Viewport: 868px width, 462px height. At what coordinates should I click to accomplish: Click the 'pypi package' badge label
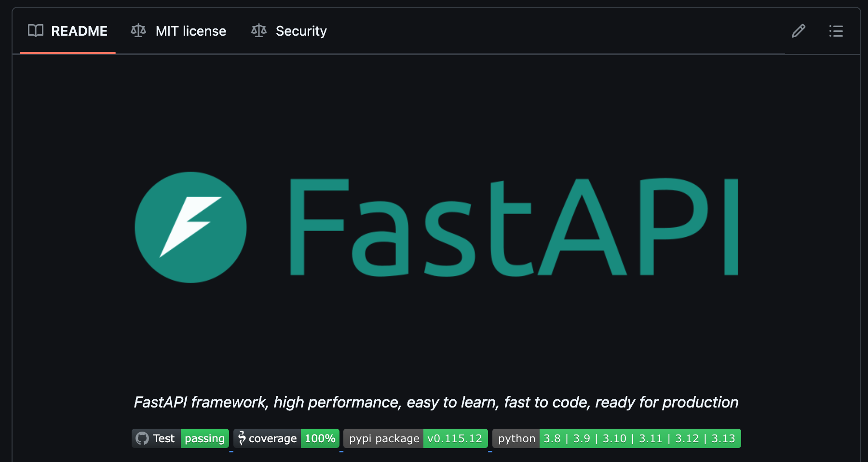coord(384,438)
